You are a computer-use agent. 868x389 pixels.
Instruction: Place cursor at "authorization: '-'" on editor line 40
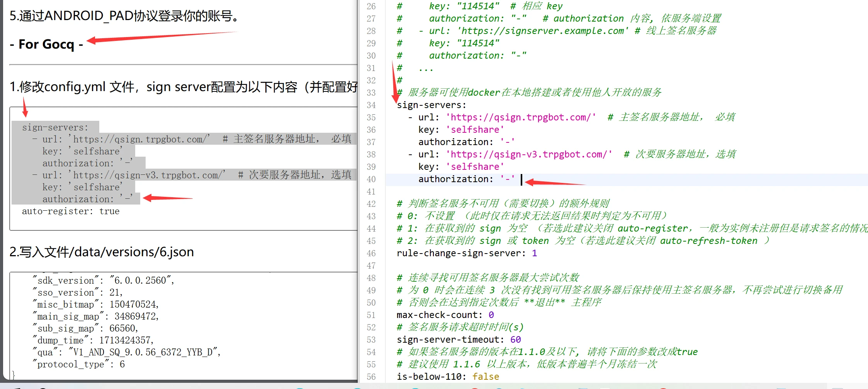pyautogui.click(x=467, y=179)
